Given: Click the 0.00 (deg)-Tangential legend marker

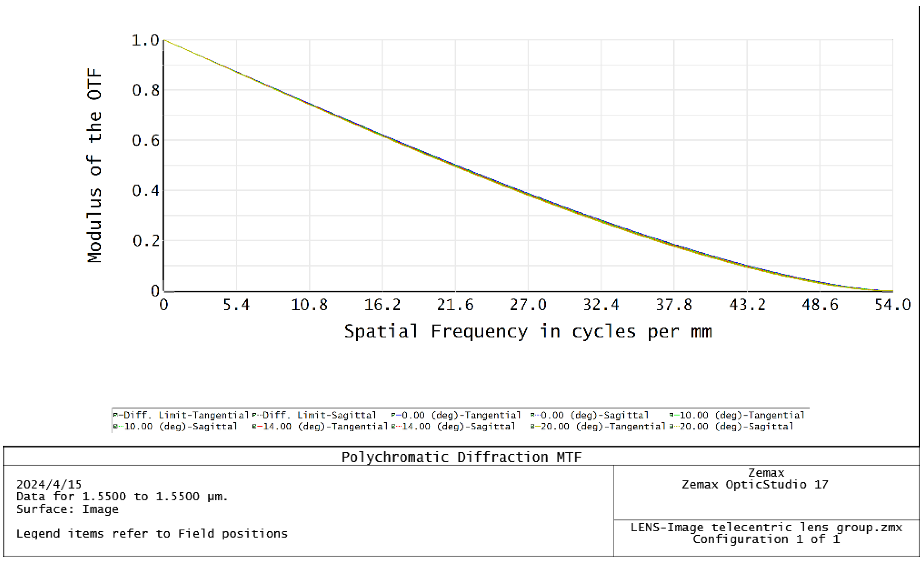Looking at the screenshot, I should [394, 415].
